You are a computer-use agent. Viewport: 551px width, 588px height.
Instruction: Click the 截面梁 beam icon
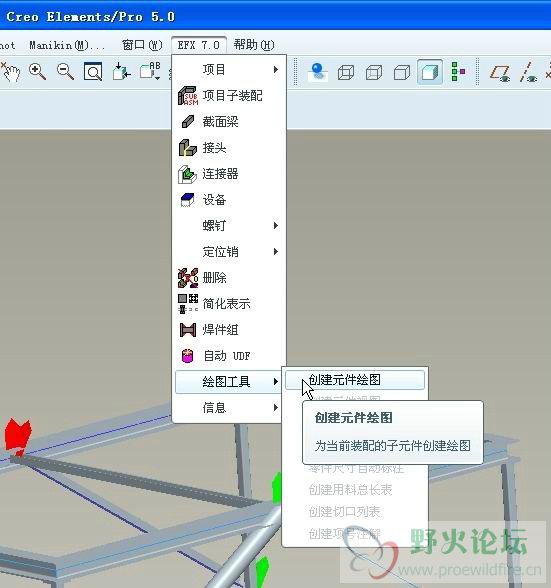tap(188, 122)
